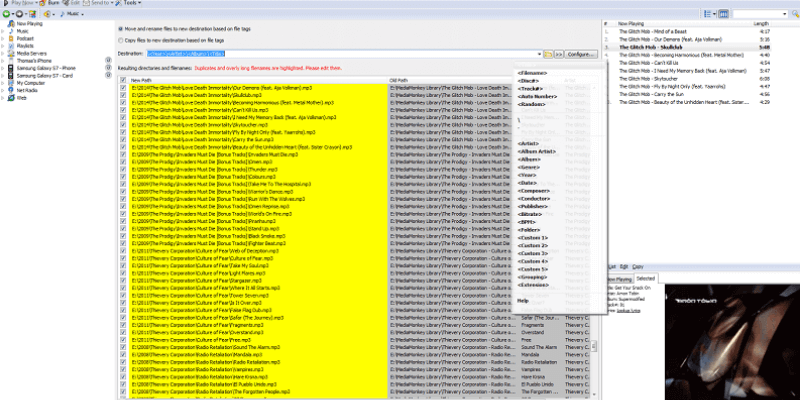Click Help in the mask menu
This screenshot has height=400, width=800.
pos(522,301)
